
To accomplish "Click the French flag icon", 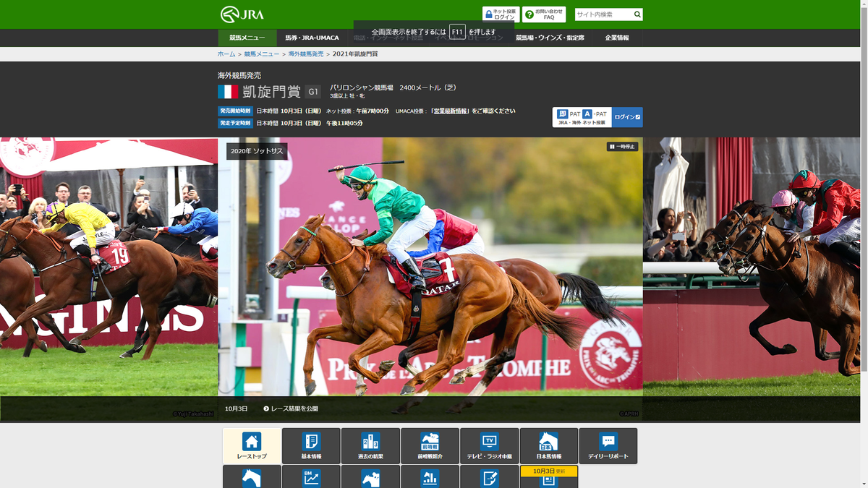I will click(x=228, y=92).
